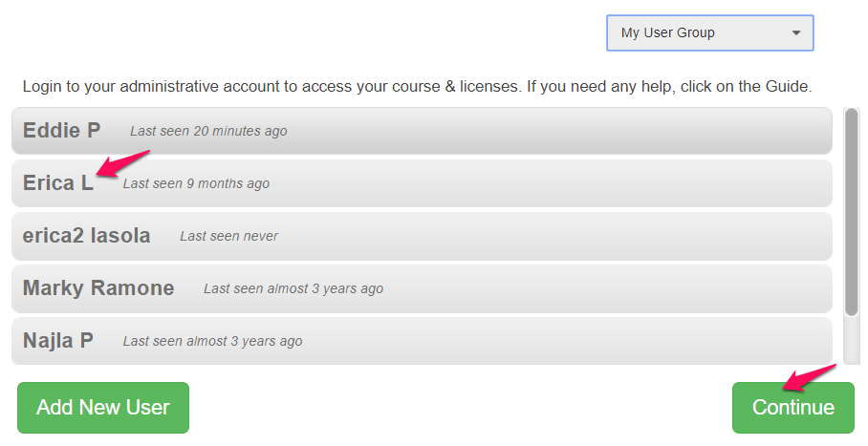Pick Marky Ramone from the user list
This screenshot has height=446, width=868.
422,288
